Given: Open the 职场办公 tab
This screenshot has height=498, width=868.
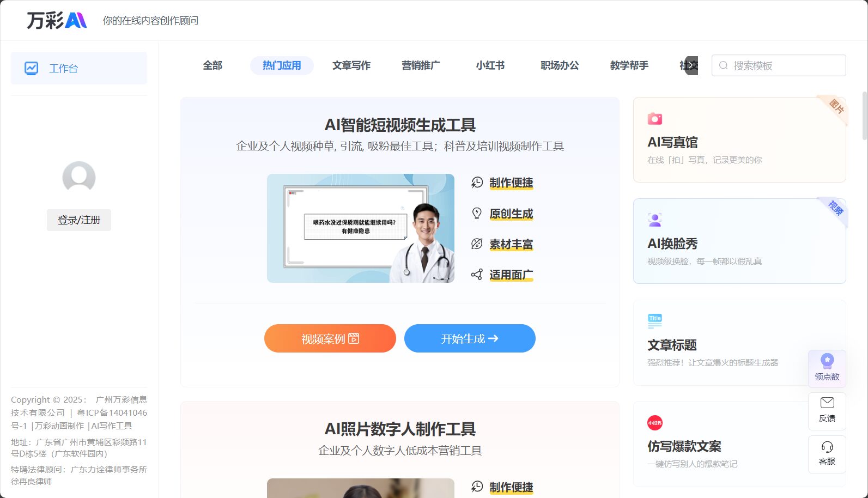Looking at the screenshot, I should coord(560,65).
